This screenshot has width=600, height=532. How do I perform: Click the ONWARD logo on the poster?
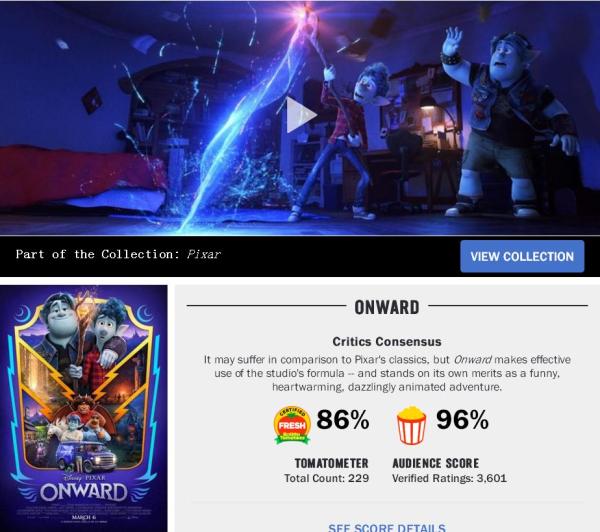(x=84, y=492)
